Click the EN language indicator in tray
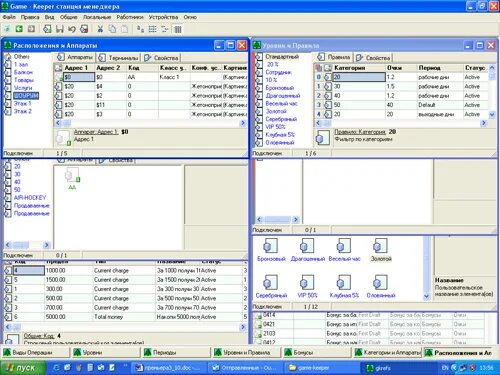This screenshot has height=375, width=500. [445, 368]
